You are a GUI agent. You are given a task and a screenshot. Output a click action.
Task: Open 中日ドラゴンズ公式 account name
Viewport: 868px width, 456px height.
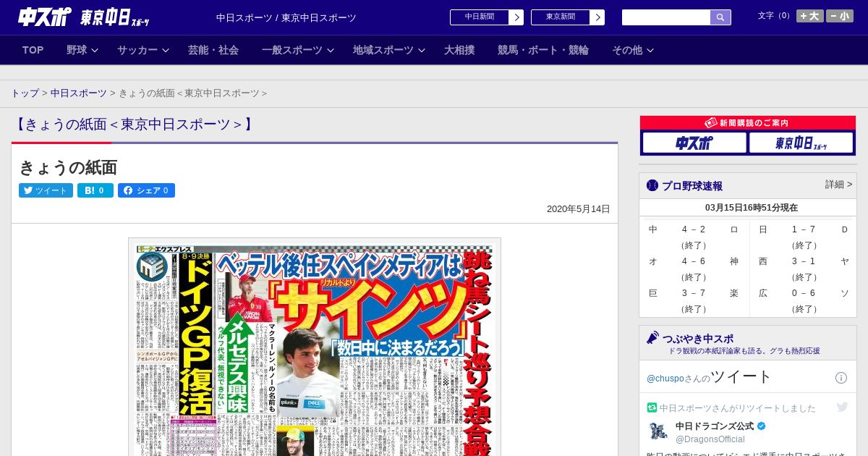coord(715,426)
